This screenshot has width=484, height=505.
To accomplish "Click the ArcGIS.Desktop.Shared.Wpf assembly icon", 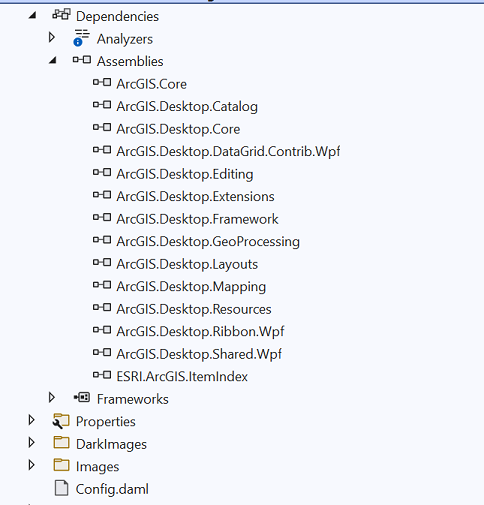I will (102, 352).
